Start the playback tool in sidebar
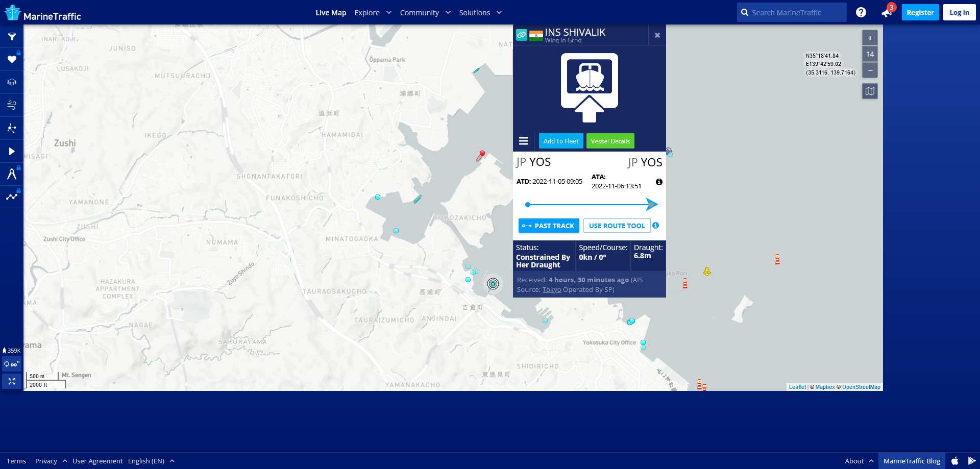Image resolution: width=980 pixels, height=469 pixels. click(x=12, y=151)
